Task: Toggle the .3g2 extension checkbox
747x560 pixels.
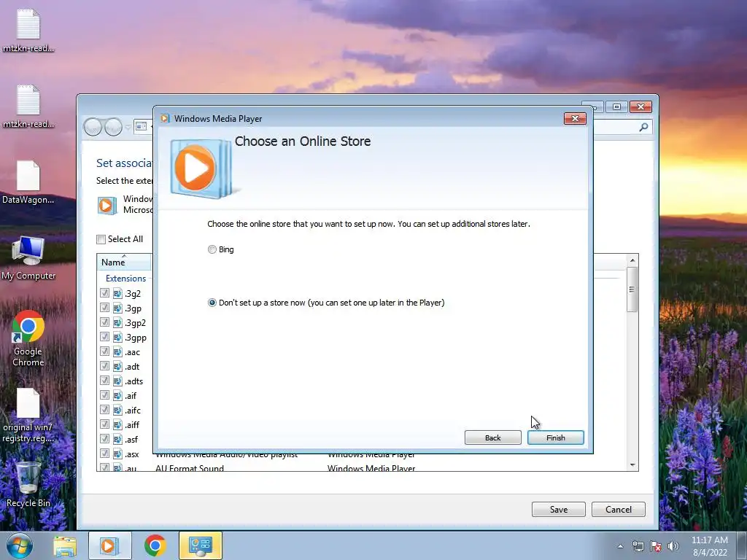Action: [x=104, y=293]
